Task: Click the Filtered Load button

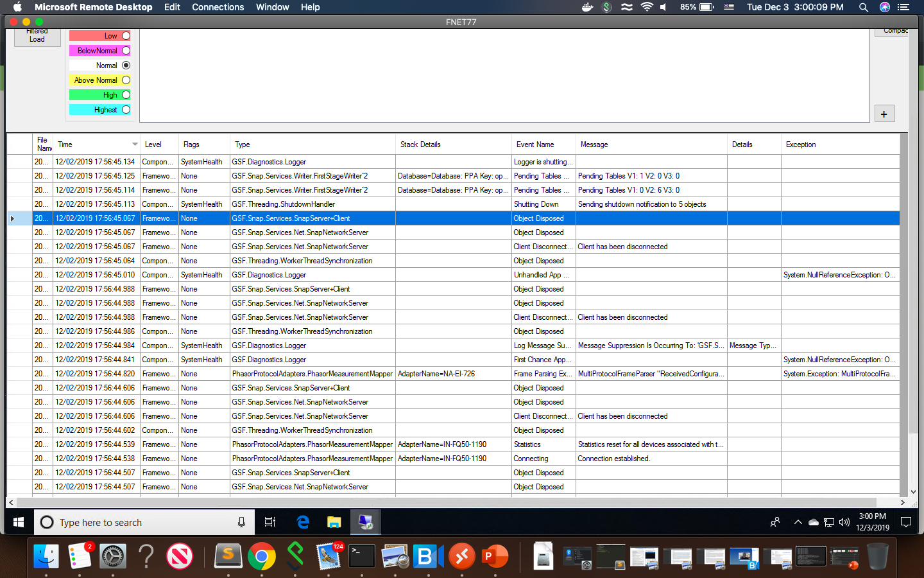Action: click(x=37, y=35)
